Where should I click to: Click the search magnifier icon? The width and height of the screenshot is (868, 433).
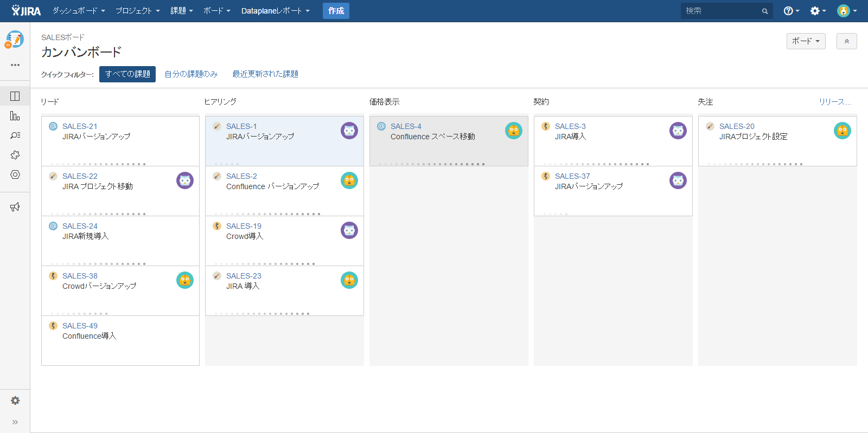point(765,11)
